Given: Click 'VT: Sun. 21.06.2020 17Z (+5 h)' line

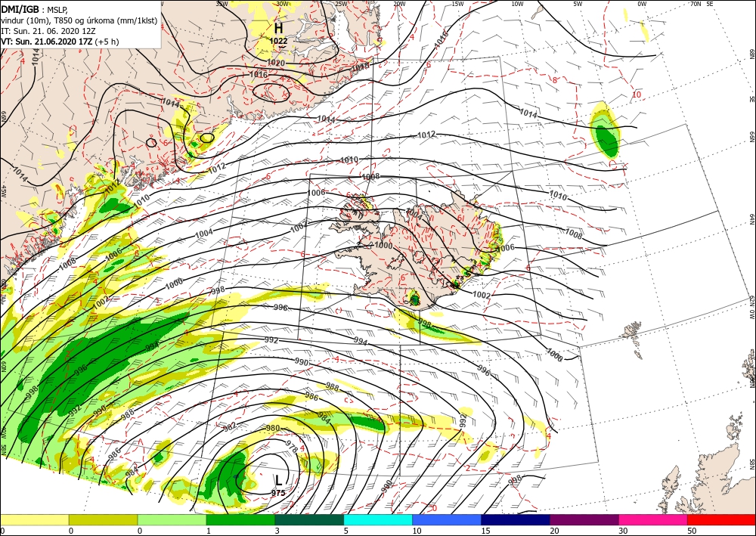Looking at the screenshot, I should (x=60, y=42).
